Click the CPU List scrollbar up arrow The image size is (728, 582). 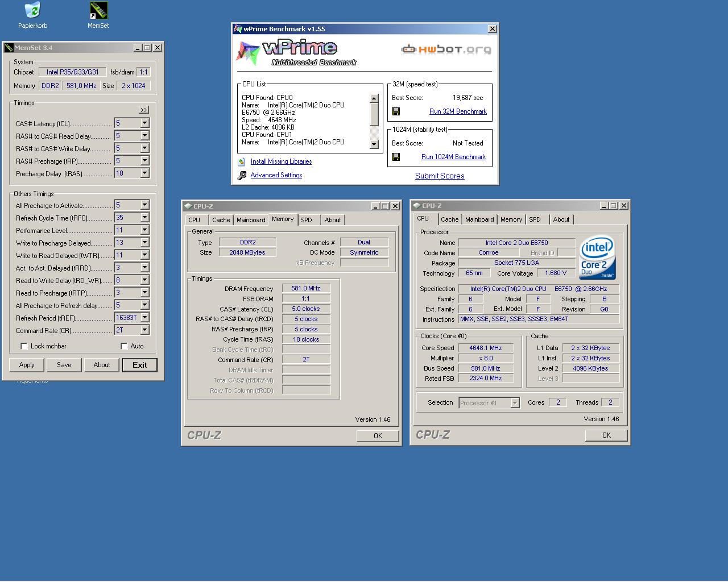click(374, 98)
